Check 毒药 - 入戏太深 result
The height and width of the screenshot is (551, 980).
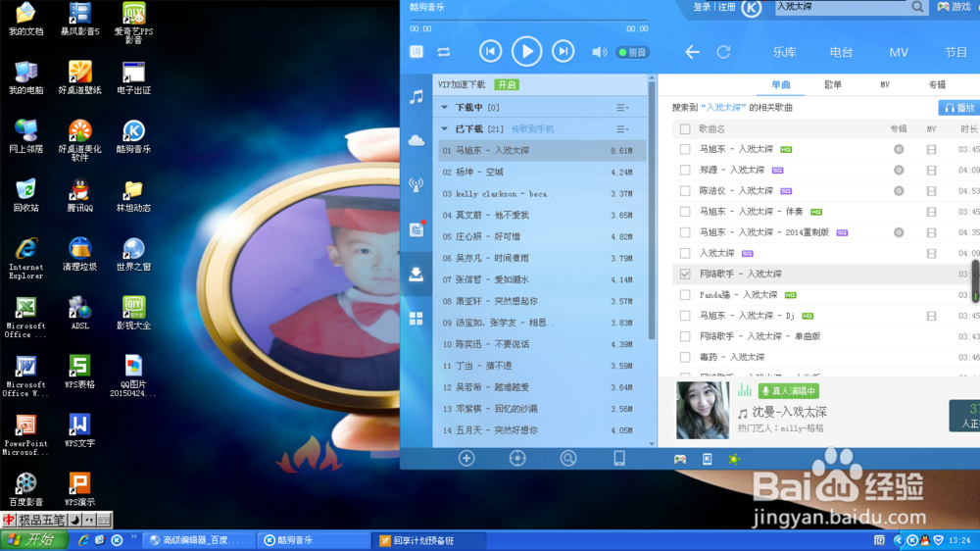(x=685, y=357)
